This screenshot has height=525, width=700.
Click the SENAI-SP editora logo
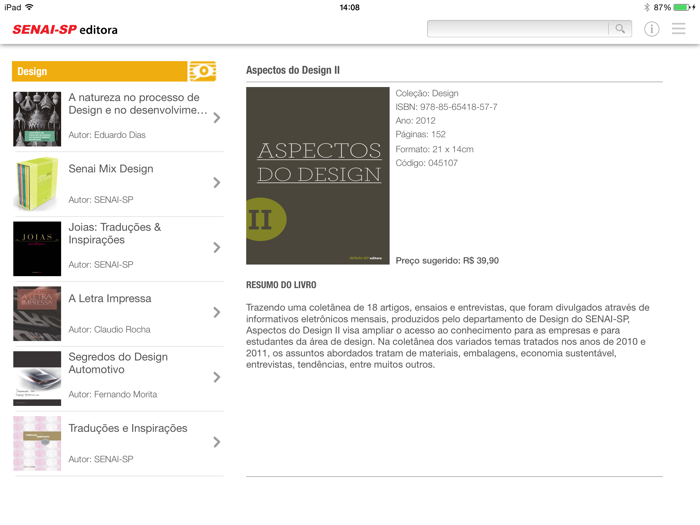pos(65,30)
